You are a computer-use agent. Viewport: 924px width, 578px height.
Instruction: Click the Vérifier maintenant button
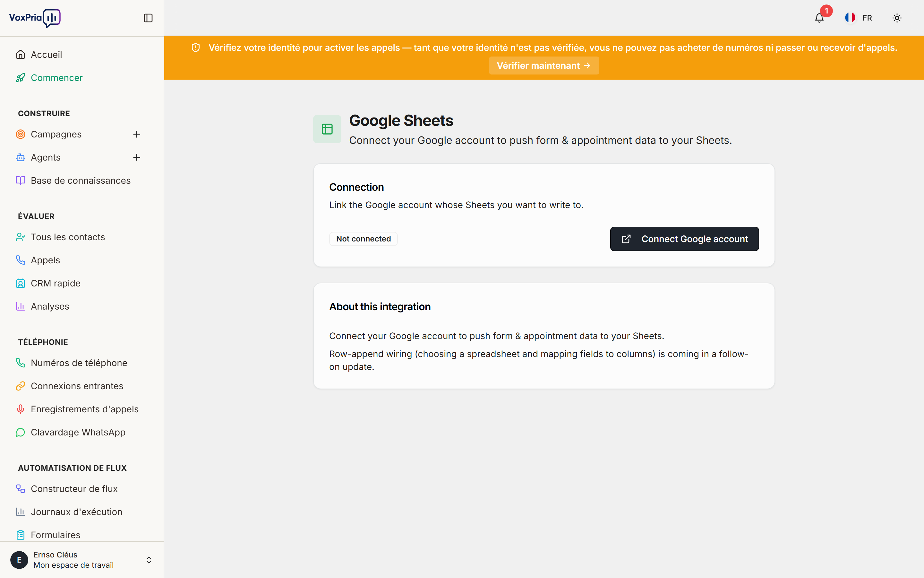pyautogui.click(x=544, y=66)
